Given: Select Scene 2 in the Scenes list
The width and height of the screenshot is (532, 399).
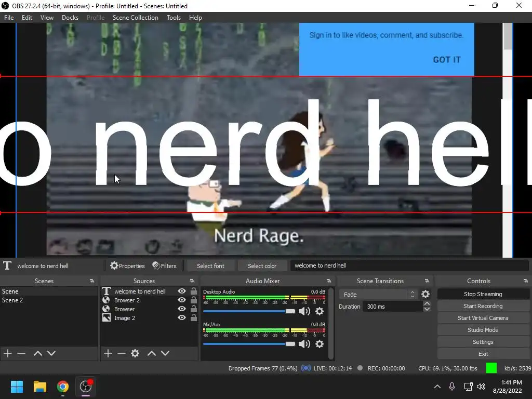Looking at the screenshot, I should point(49,300).
